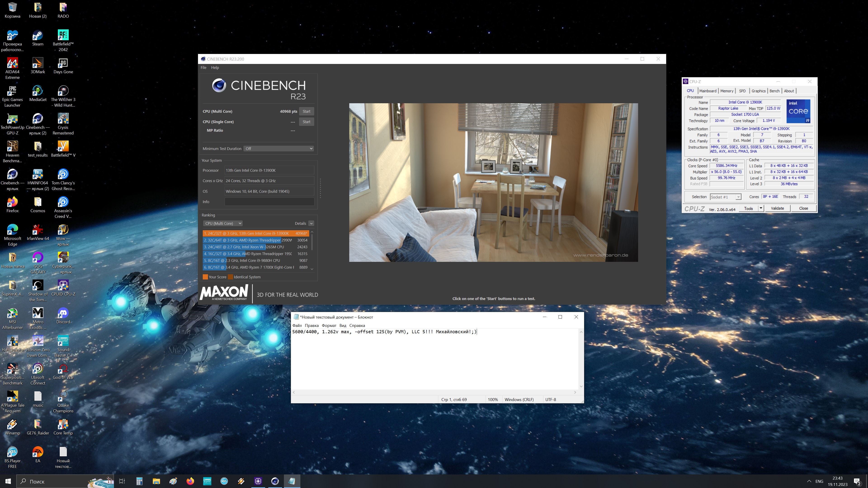Switch to the Memory tab in CPU-Z
The height and width of the screenshot is (488, 868).
coord(726,91)
